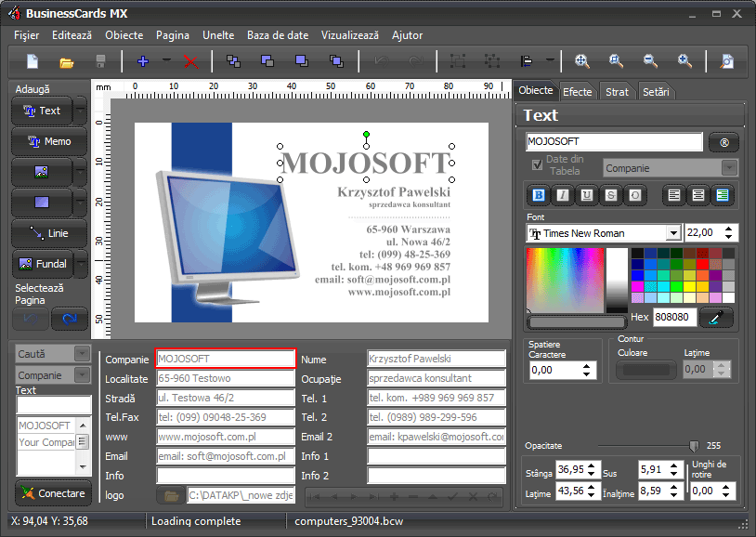The width and height of the screenshot is (756, 537).
Task: Open the Fişier menu
Action: (27, 35)
